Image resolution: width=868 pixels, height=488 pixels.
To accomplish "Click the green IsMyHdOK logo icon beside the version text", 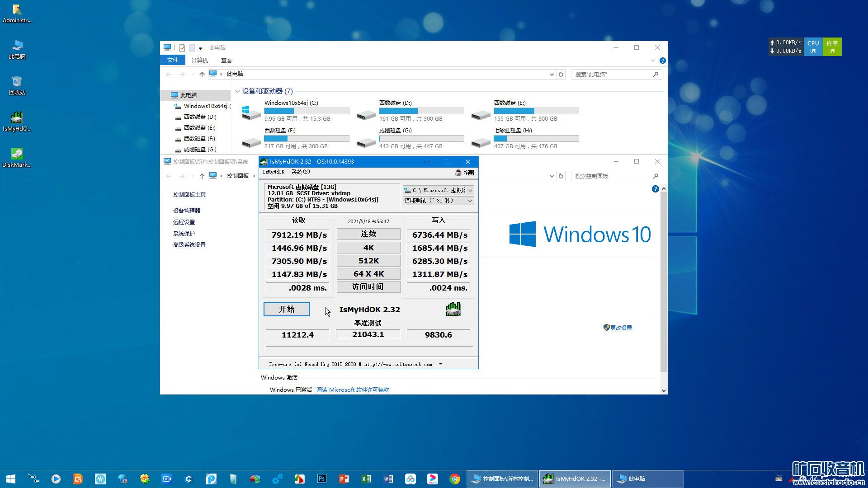I will pyautogui.click(x=453, y=309).
